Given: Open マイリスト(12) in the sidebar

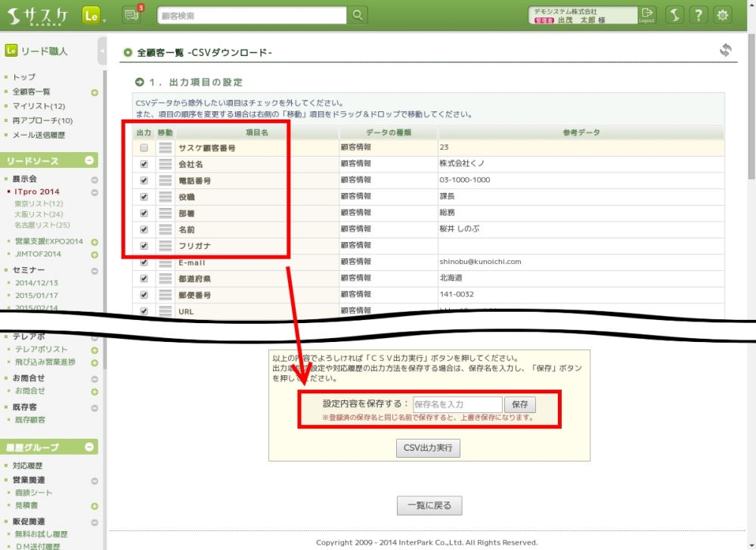Looking at the screenshot, I should [x=39, y=106].
